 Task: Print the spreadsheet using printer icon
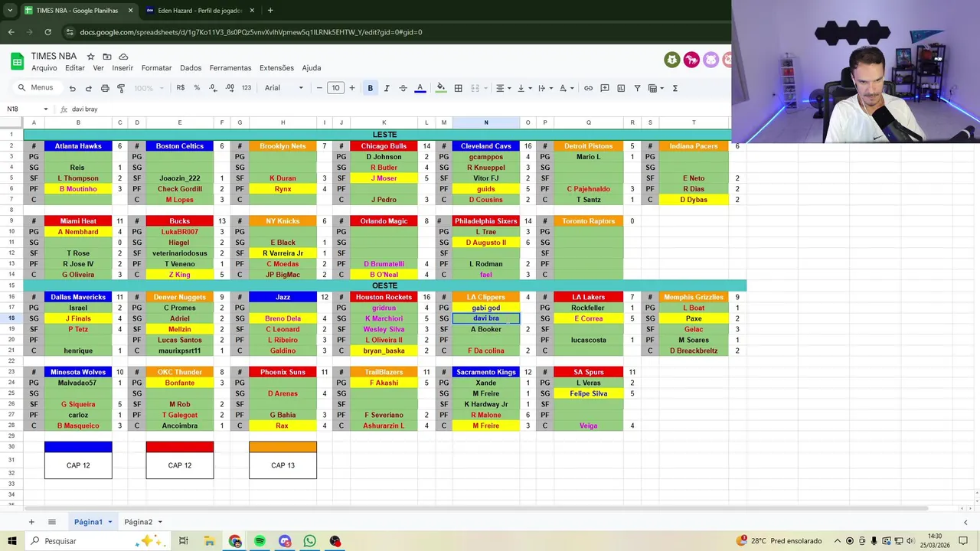click(x=104, y=88)
